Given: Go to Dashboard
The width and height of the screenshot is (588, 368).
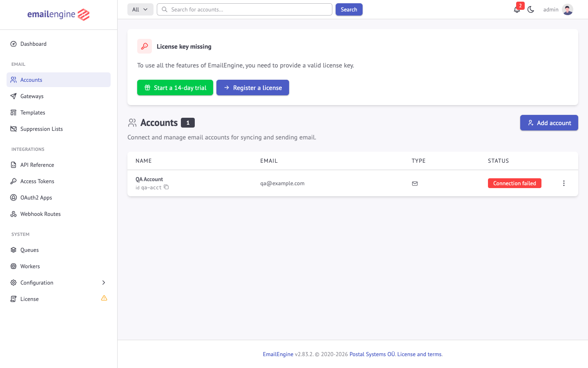Looking at the screenshot, I should (58, 44).
